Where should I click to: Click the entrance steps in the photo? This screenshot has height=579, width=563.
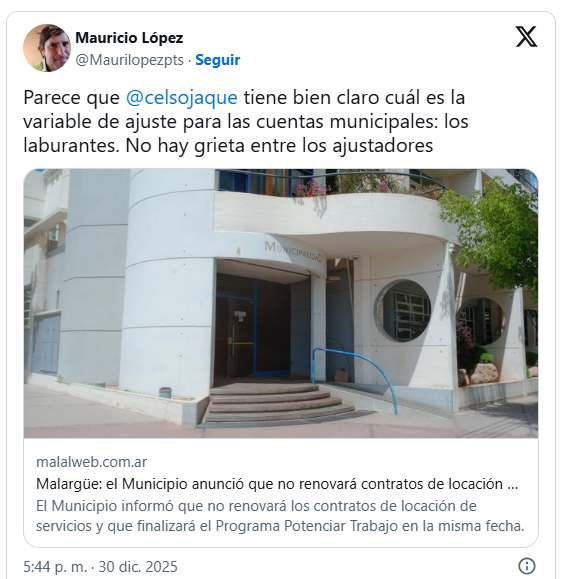point(277,403)
